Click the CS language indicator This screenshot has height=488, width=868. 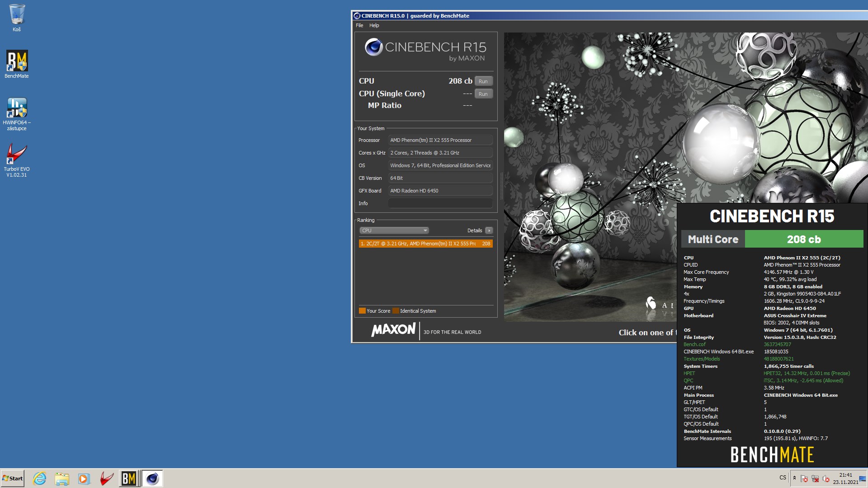click(783, 478)
